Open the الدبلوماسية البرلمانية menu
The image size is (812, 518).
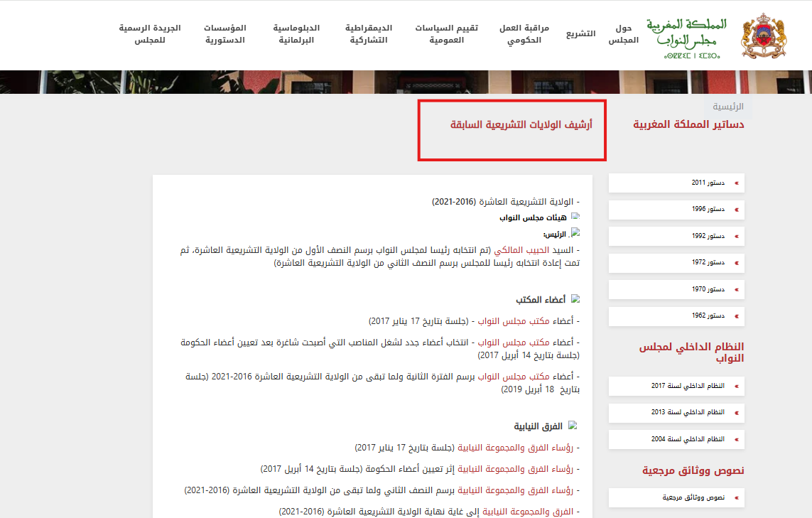click(296, 33)
